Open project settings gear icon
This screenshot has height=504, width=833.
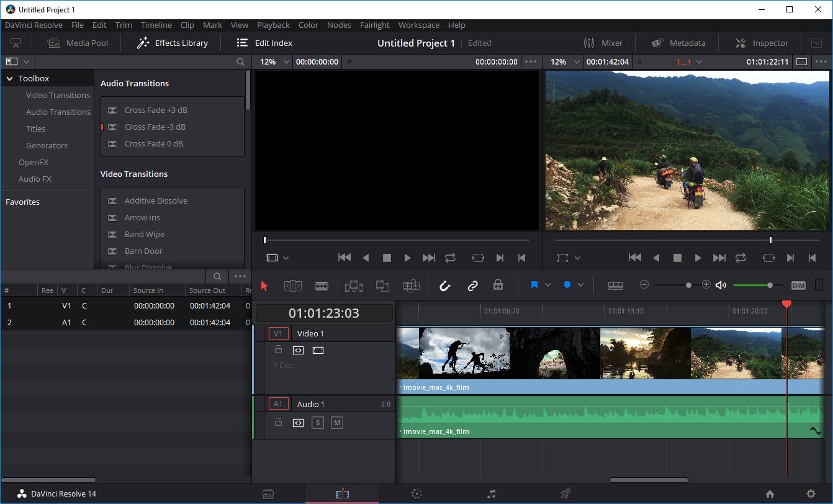[811, 494]
